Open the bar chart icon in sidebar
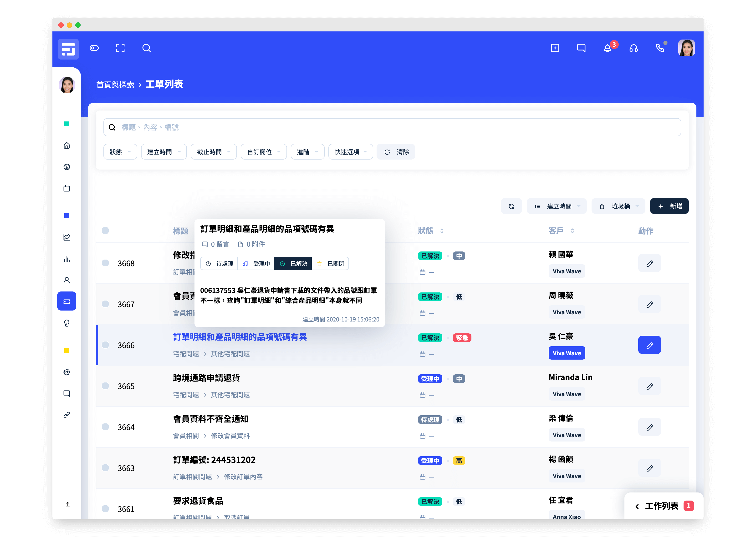 click(x=67, y=259)
